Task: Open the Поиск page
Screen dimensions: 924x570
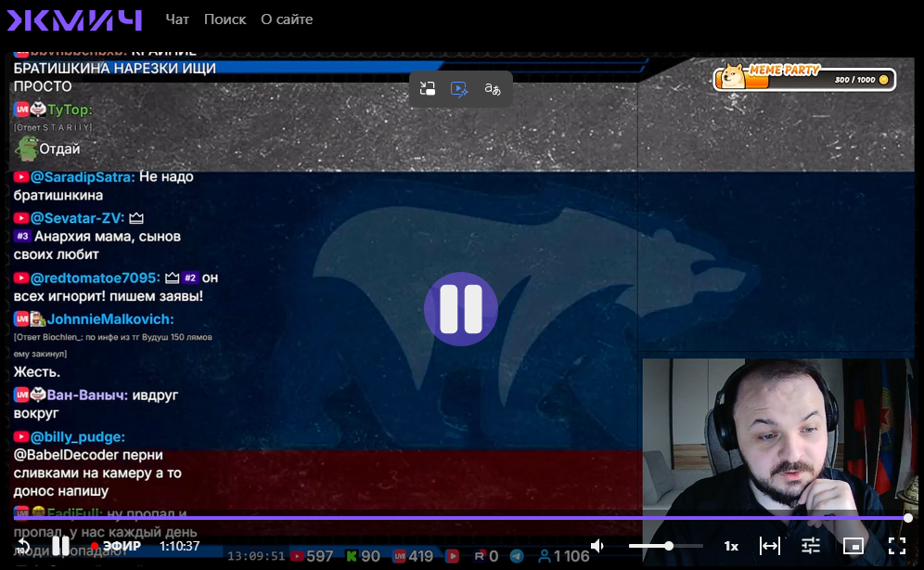Action: pyautogui.click(x=225, y=19)
